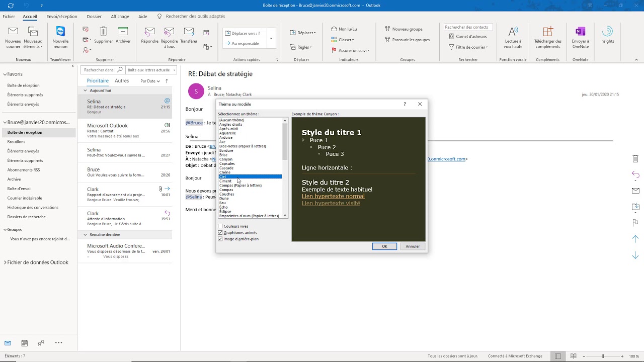Image resolution: width=644 pixels, height=362 pixels.
Task: Open the Par Date sort dropdown
Action: click(150, 81)
